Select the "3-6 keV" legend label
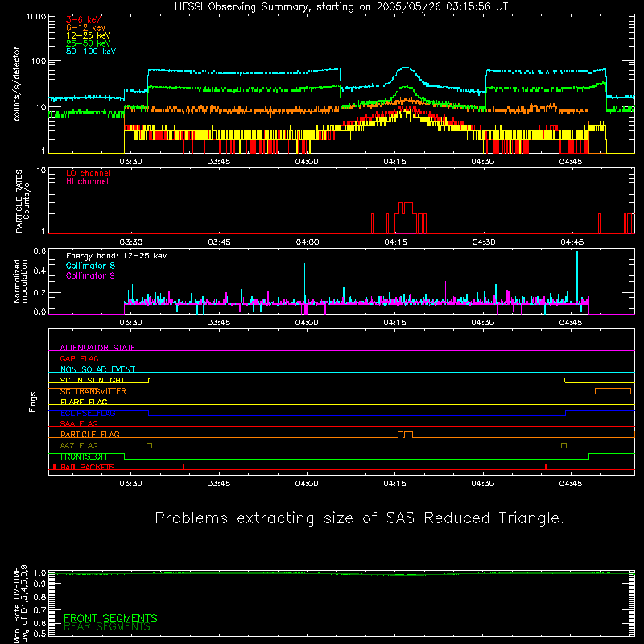 84,19
